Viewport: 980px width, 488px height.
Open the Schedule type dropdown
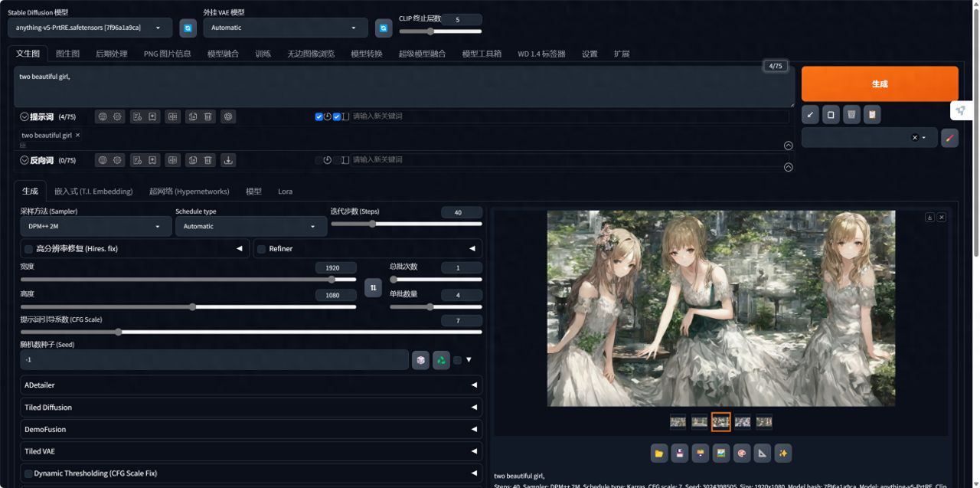coord(250,227)
